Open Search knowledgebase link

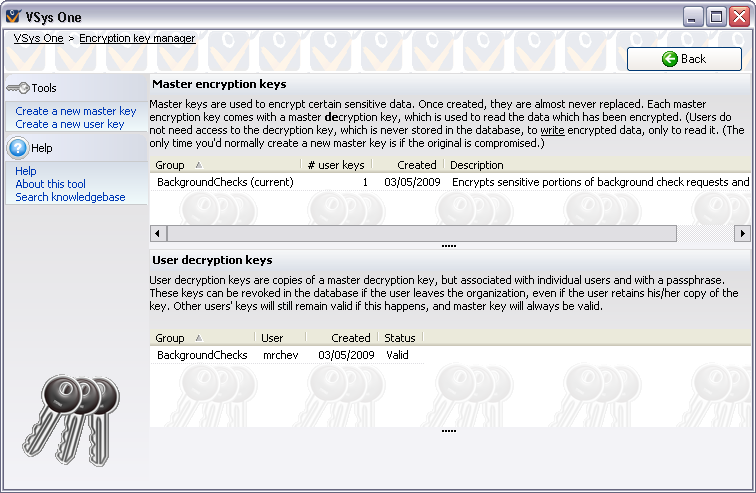tap(70, 197)
